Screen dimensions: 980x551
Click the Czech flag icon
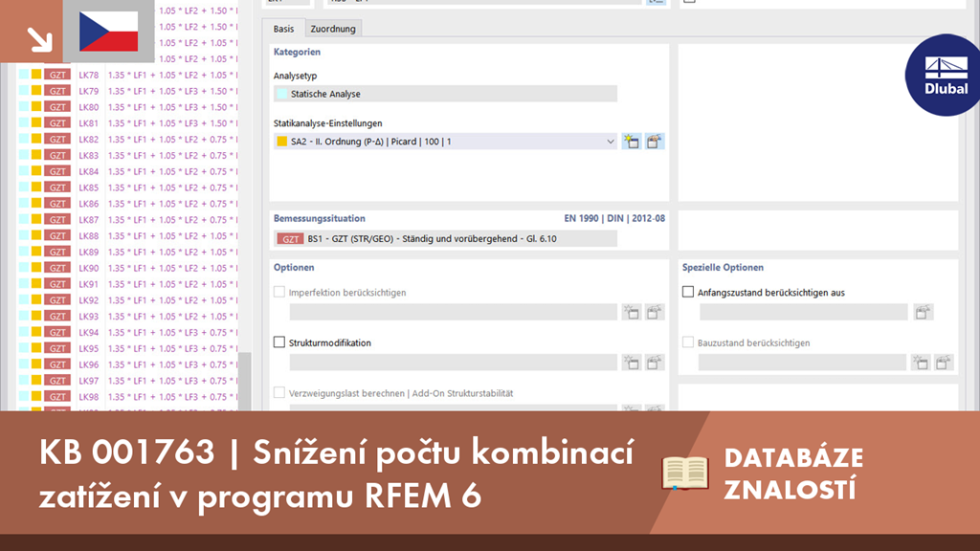point(109,32)
